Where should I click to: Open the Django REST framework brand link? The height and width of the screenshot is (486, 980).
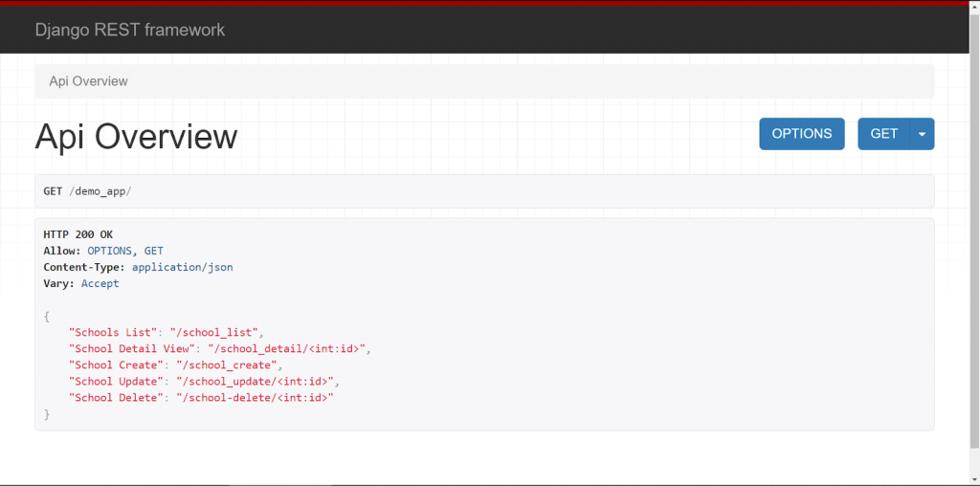(130, 30)
